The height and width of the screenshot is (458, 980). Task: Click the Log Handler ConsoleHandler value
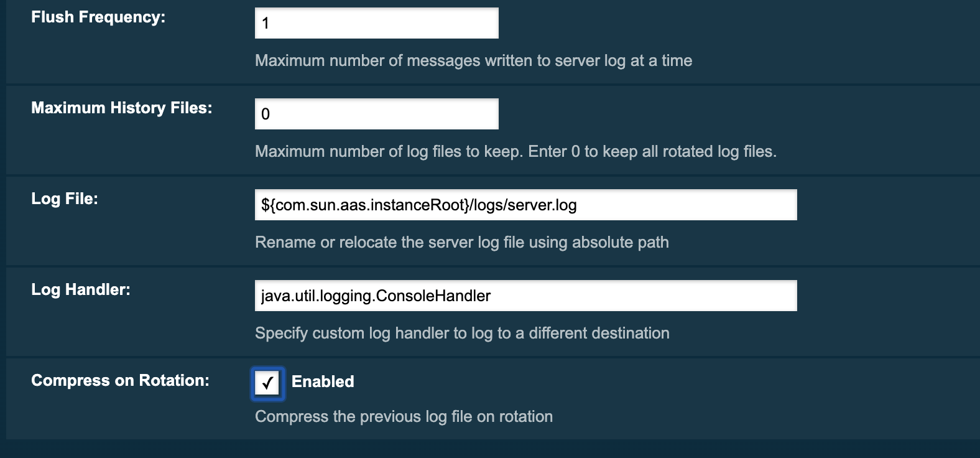[374, 296]
